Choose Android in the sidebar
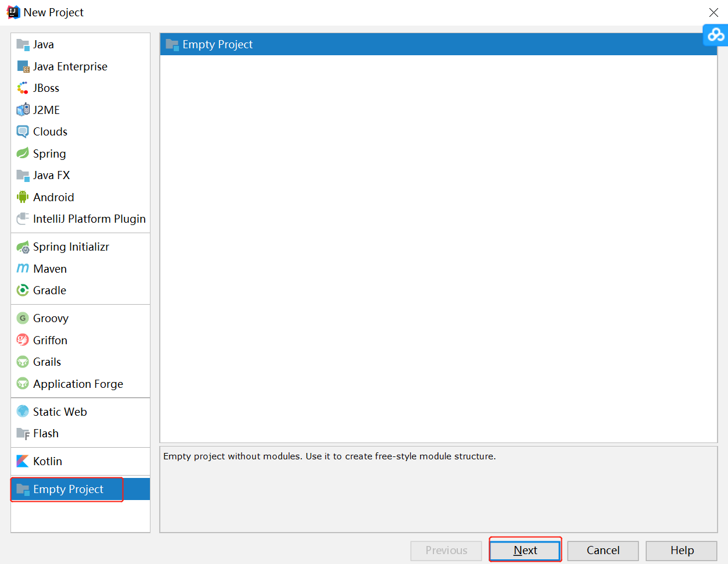728x564 pixels. [80, 197]
